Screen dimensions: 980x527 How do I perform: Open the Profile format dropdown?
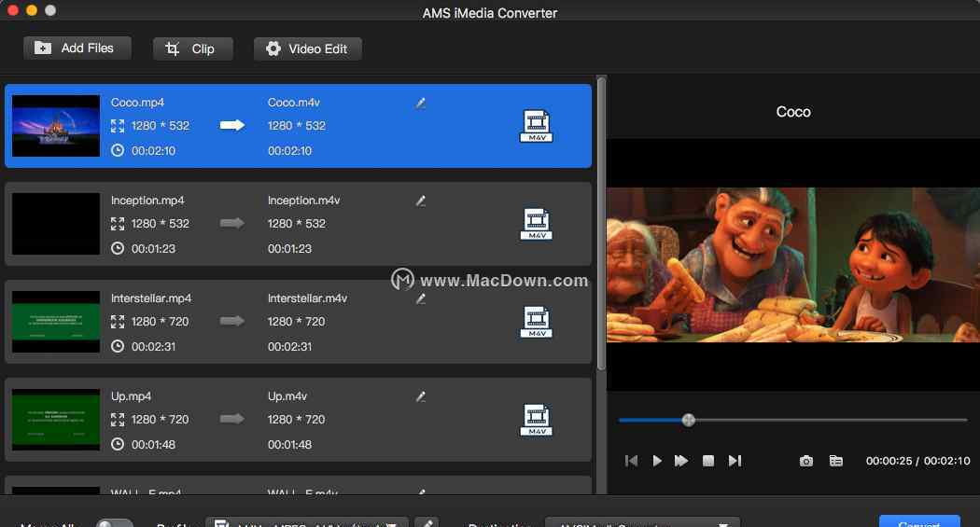tap(307, 522)
